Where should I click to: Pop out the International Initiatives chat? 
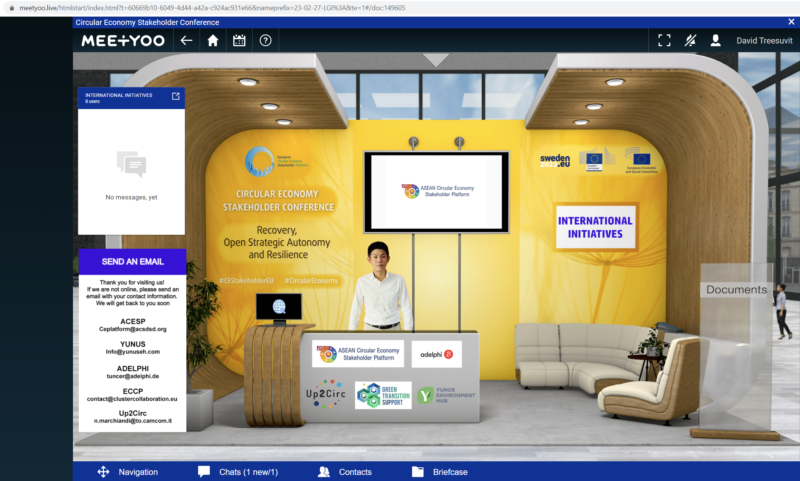176,96
